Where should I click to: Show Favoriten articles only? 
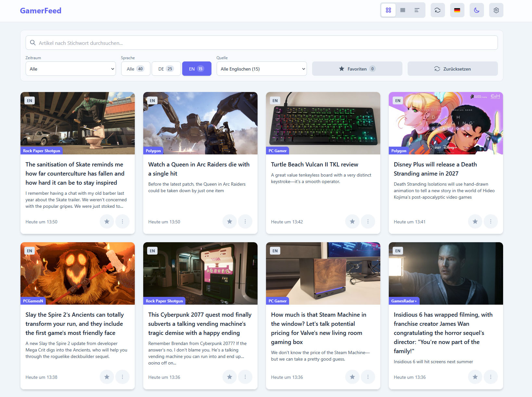coord(357,69)
